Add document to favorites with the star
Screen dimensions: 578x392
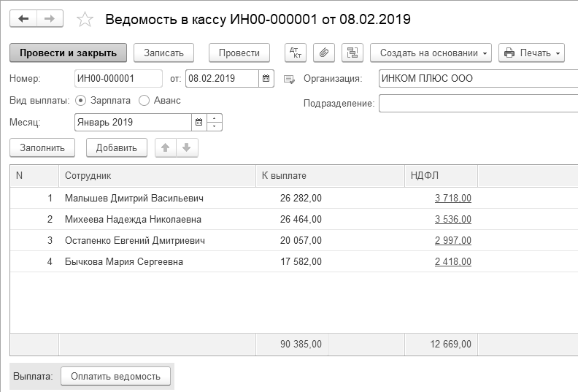pos(85,19)
